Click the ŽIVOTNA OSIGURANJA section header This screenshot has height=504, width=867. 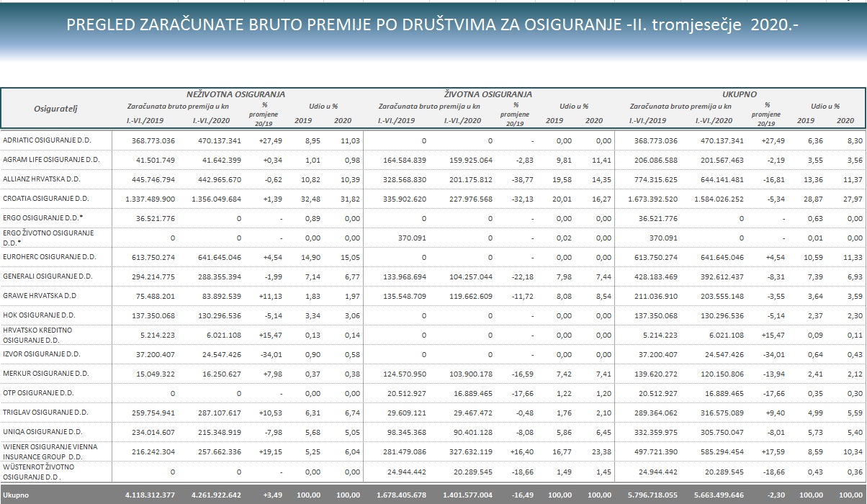point(487,94)
